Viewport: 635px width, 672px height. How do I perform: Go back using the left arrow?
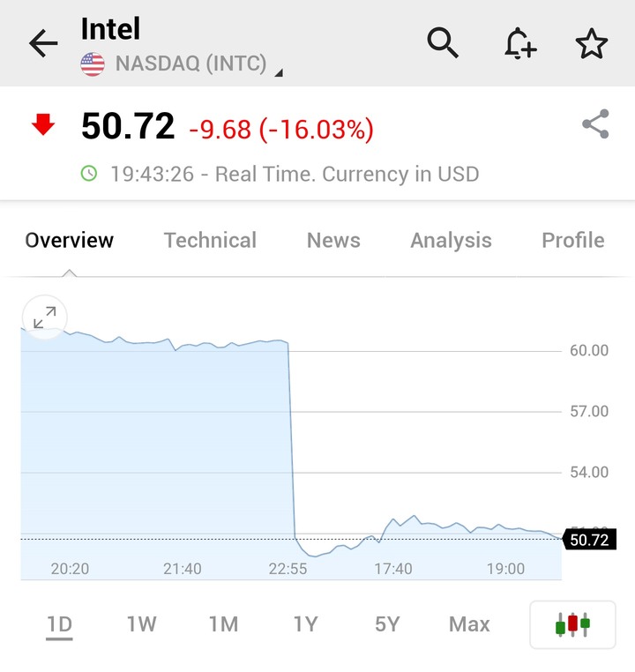[43, 43]
